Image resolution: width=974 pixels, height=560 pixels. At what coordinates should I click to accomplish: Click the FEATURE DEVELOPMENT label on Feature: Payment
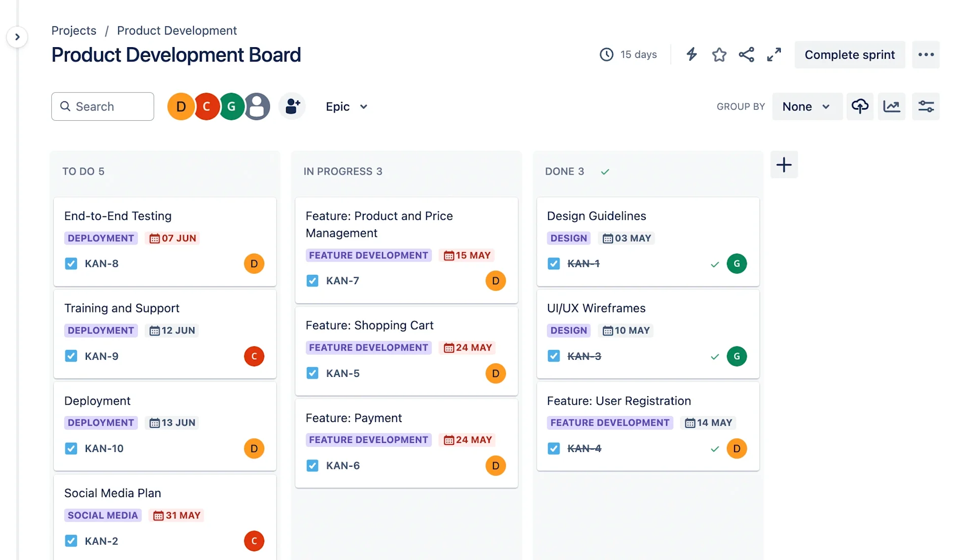[x=369, y=440]
